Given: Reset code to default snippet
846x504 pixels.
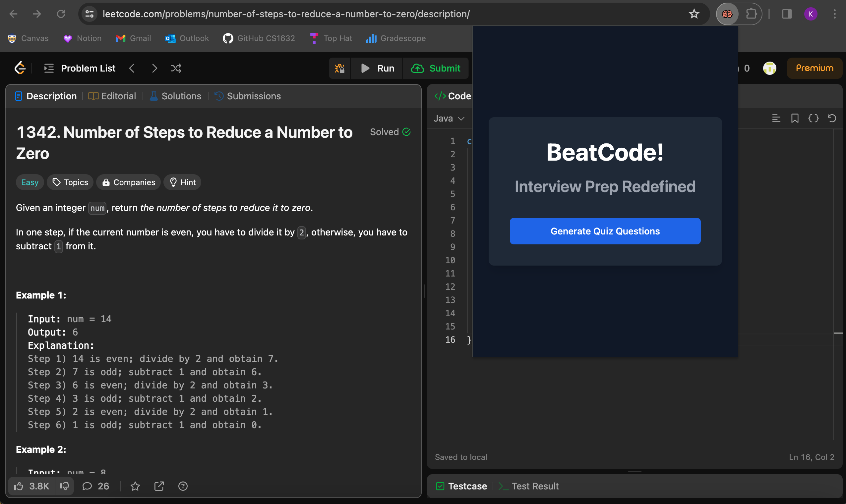Looking at the screenshot, I should pos(831,118).
